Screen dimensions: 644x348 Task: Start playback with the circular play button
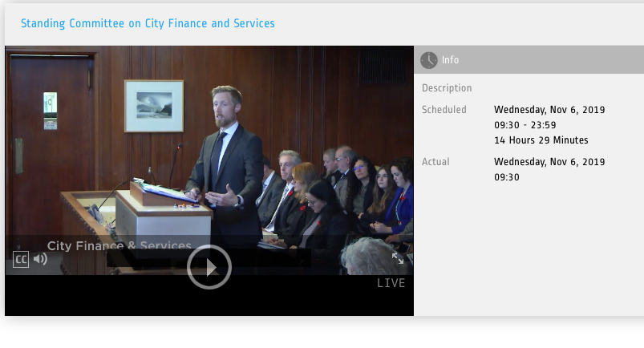pyautogui.click(x=209, y=267)
